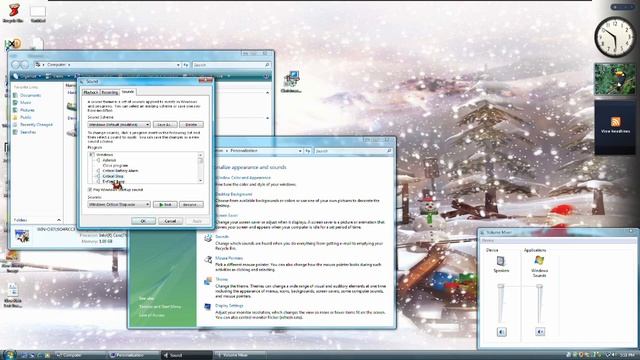
Task: Select the Critical Battery Alarm event
Action: click(x=120, y=171)
